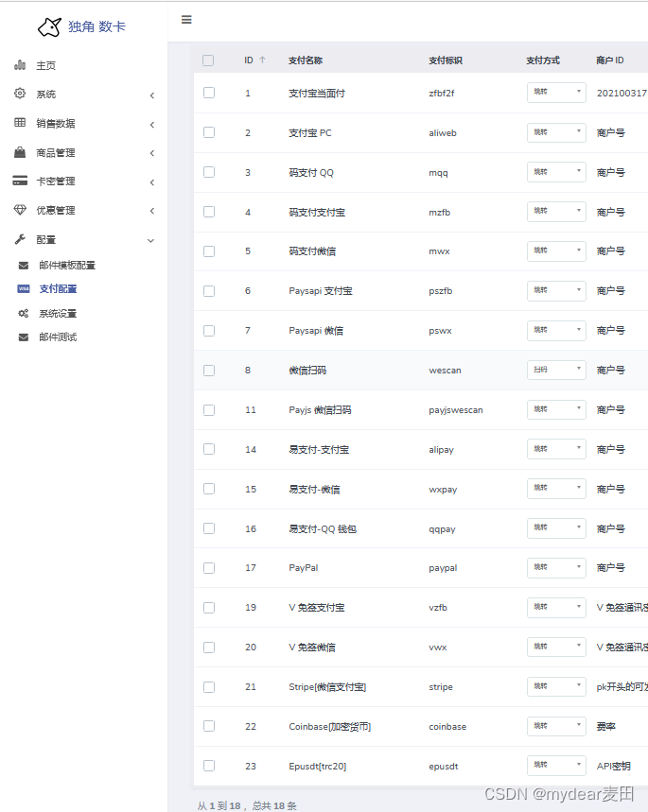Open 邮件测试 submenu item
This screenshot has width=648, height=812.
[58, 337]
